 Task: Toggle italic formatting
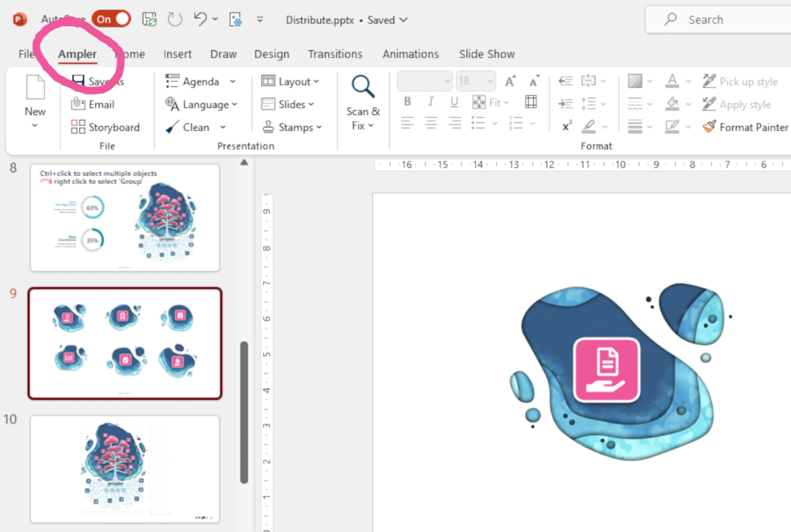click(431, 102)
